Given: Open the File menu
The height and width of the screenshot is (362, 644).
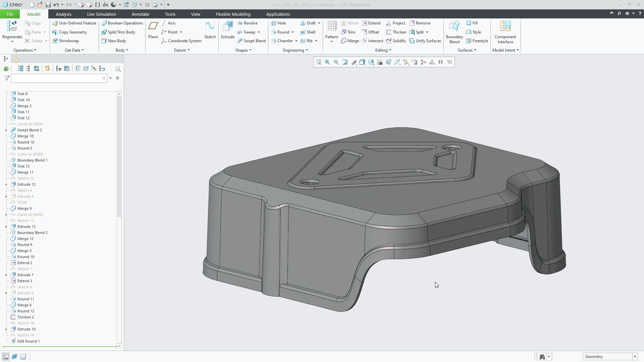Looking at the screenshot, I should tap(10, 14).
